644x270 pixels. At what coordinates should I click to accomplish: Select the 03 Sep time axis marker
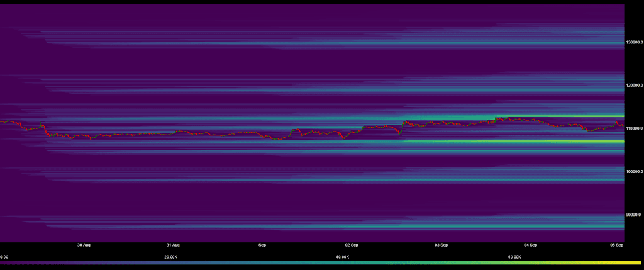[441, 245]
